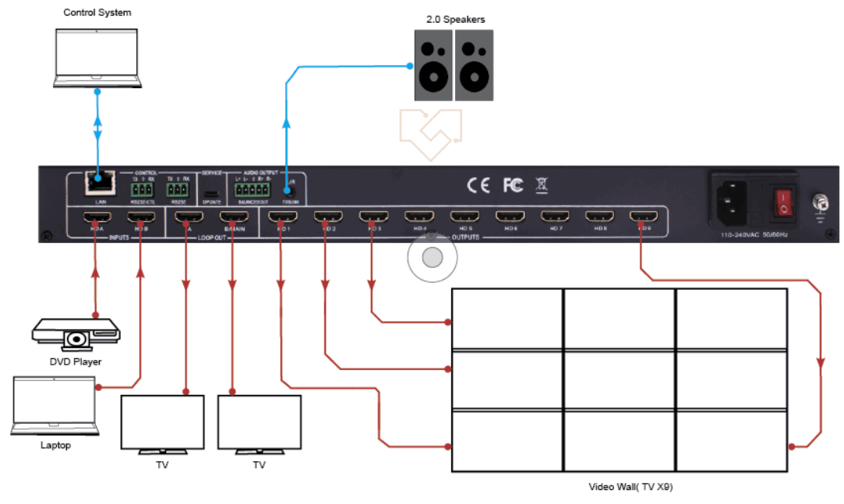Select the DVD Player device
Screen dimensions: 844x504
(76, 335)
